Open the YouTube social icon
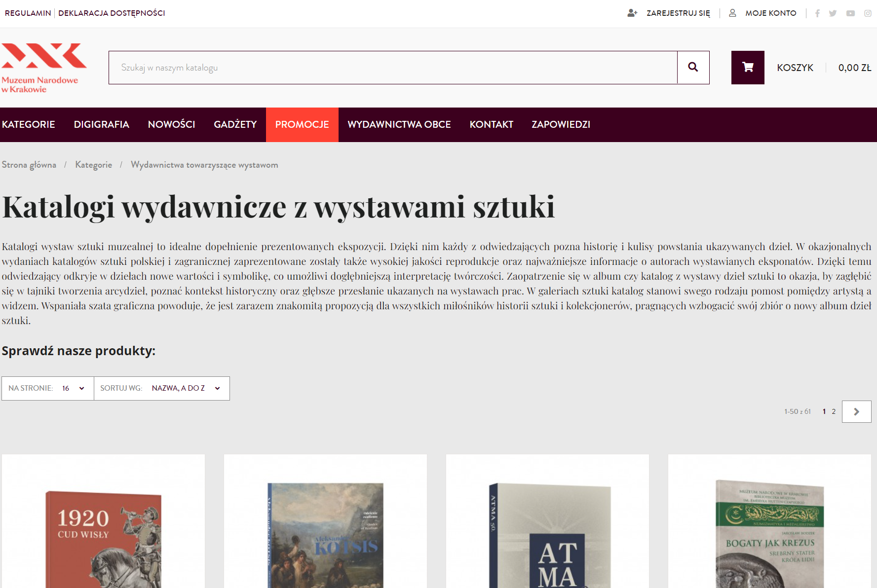877x588 pixels. click(x=850, y=13)
